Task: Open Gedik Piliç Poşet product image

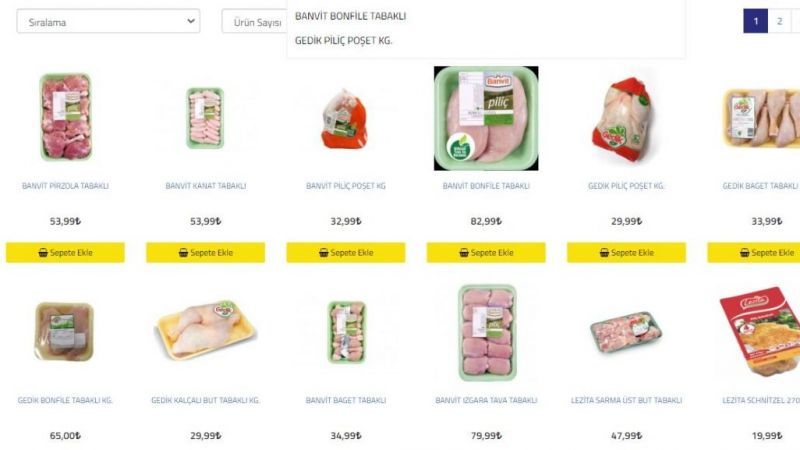Action: click(x=626, y=119)
